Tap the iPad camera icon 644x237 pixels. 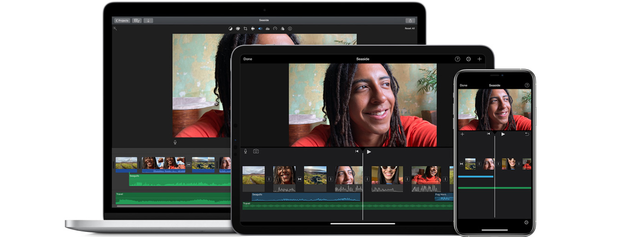point(256,151)
